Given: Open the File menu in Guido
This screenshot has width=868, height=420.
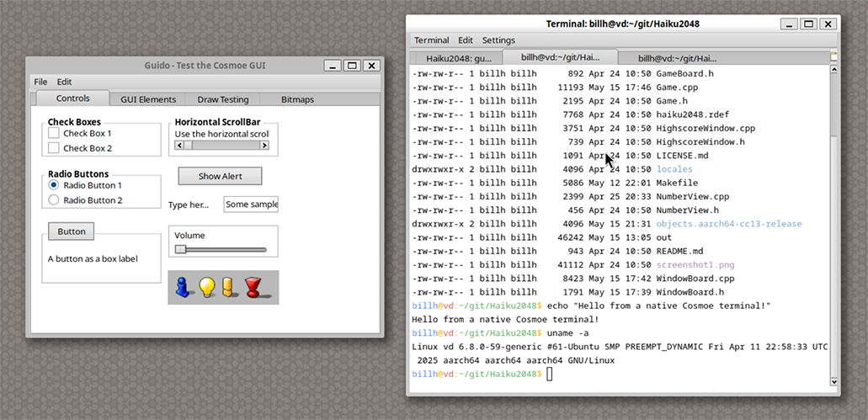Looking at the screenshot, I should click(40, 82).
